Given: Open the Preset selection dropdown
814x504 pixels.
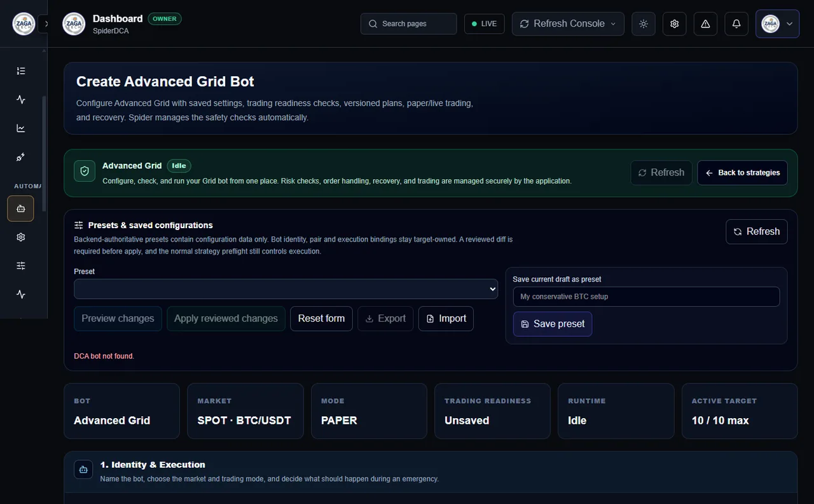Looking at the screenshot, I should 286,289.
